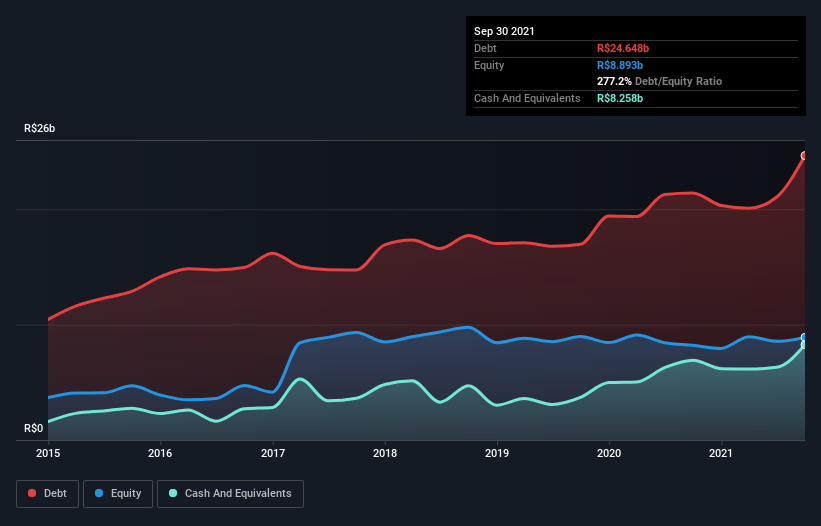Click the blue Equity legend dot
This screenshot has height=526, width=821.
click(99, 493)
